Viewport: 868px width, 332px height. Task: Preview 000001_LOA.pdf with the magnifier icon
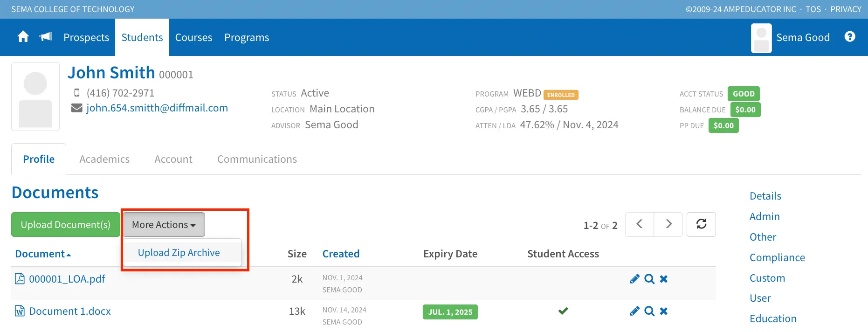pyautogui.click(x=649, y=279)
